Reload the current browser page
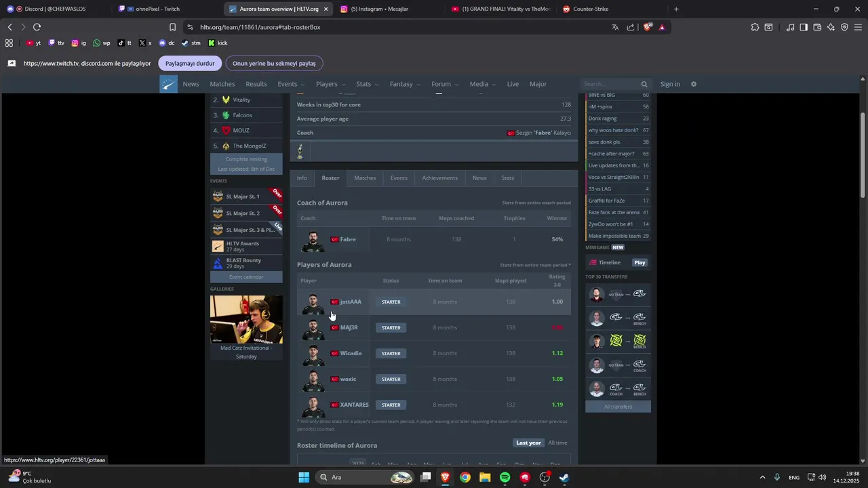This screenshot has width=868, height=488. coord(37,27)
